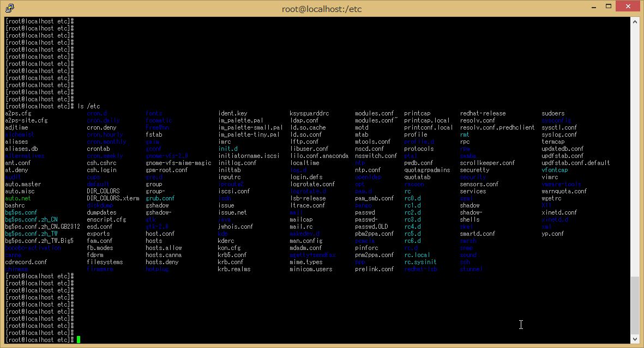This screenshot has width=644, height=348.
Task: Click the ident.key entry
Action: (232, 113)
